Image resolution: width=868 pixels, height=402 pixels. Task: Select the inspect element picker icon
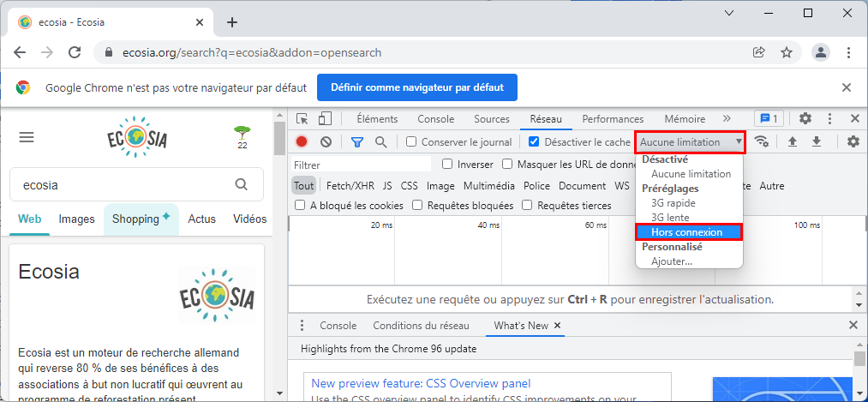[x=302, y=119]
